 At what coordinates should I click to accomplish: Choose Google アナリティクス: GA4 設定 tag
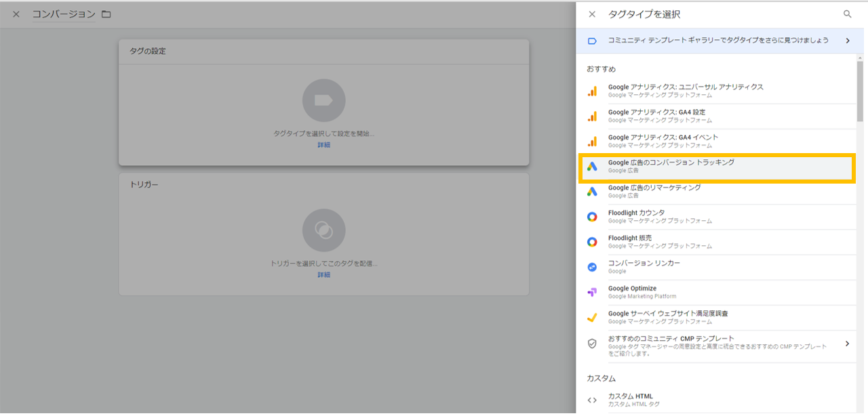tap(721, 117)
